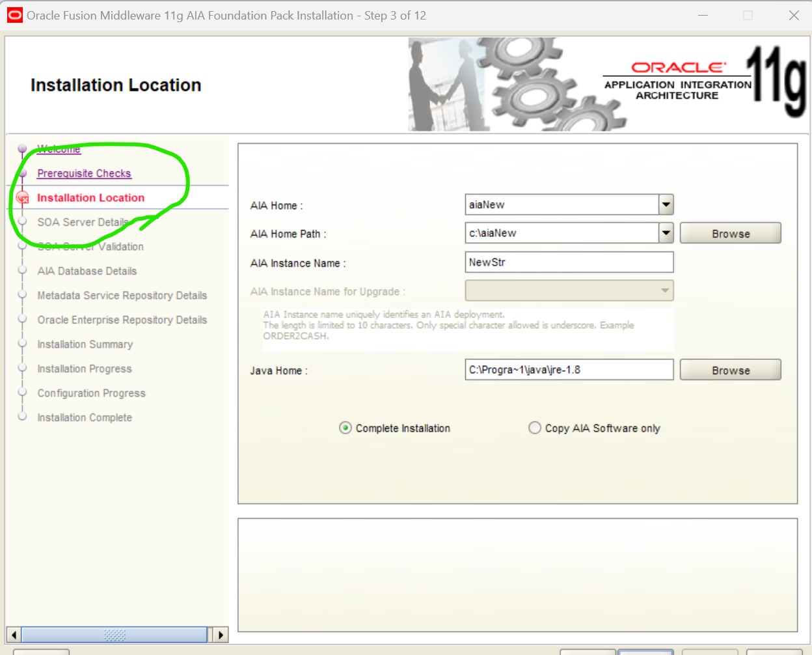Select the Complete Installation option
This screenshot has width=812, height=655.
click(x=345, y=428)
